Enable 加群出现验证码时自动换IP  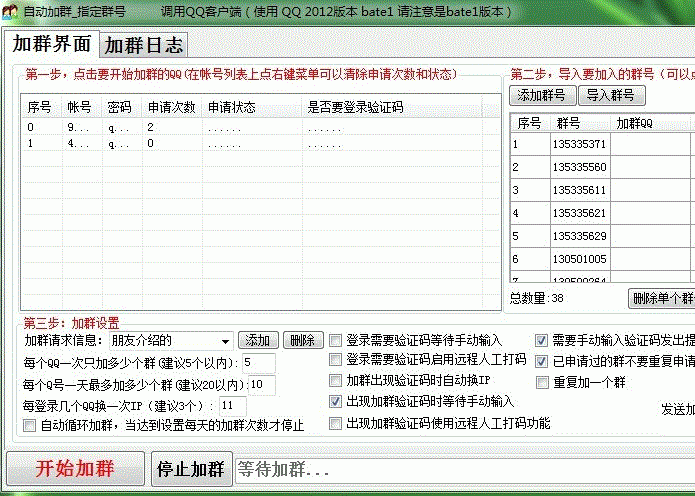pyautogui.click(x=336, y=380)
